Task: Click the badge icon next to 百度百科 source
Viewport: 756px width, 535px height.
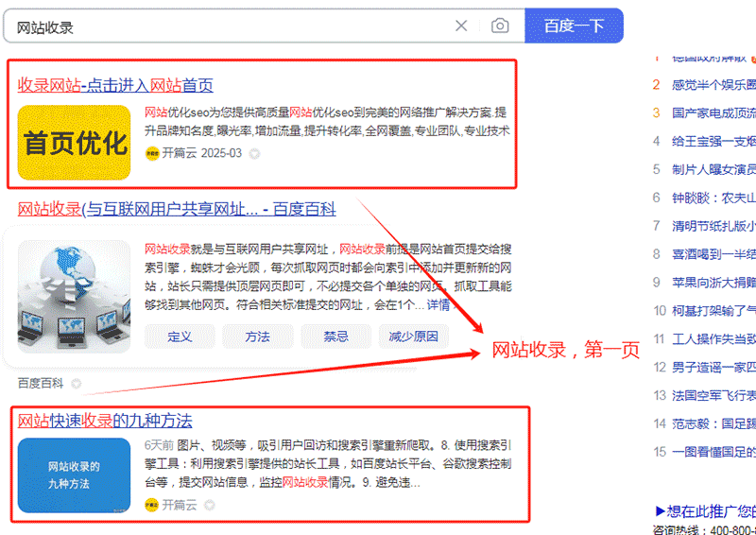Action: 76,384
